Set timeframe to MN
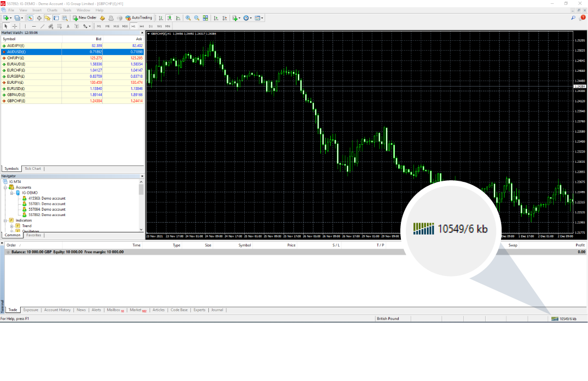 pyautogui.click(x=168, y=26)
